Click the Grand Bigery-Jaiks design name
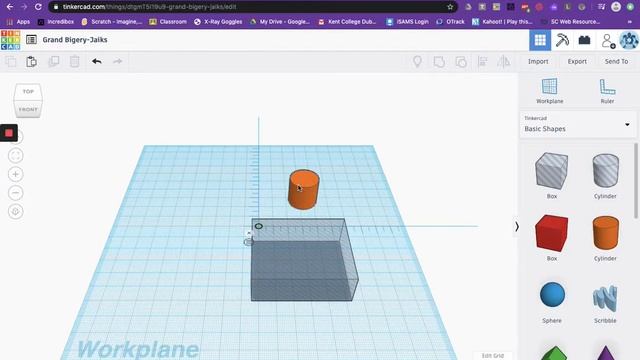Screen dimensions: 640x360 pos(75,40)
